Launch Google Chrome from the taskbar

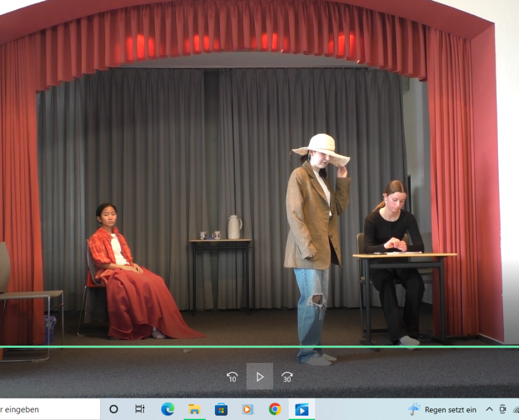275,409
